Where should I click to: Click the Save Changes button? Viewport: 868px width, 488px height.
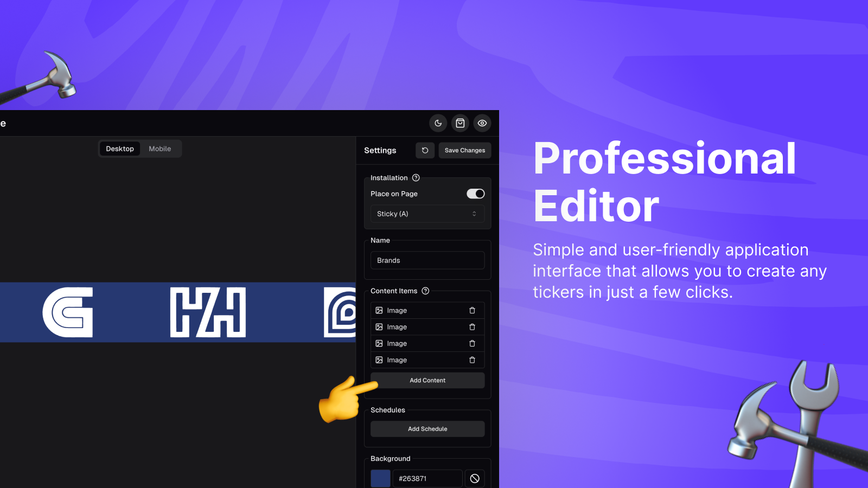464,150
